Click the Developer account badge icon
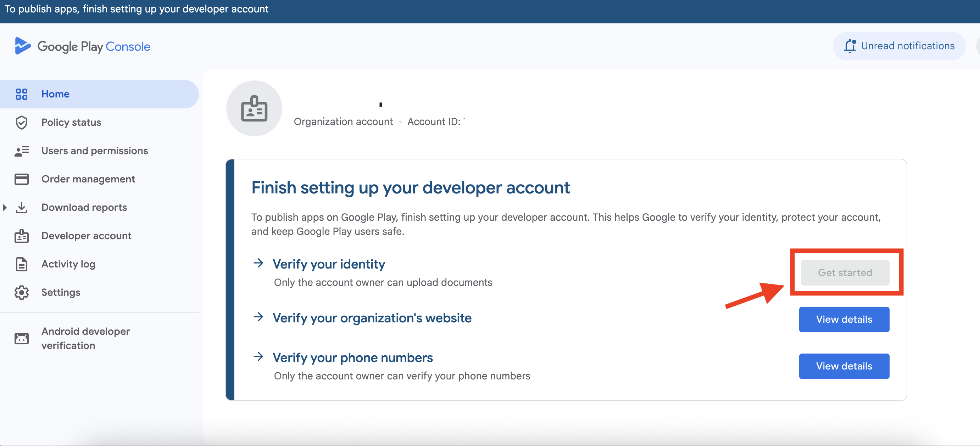 [x=21, y=236]
